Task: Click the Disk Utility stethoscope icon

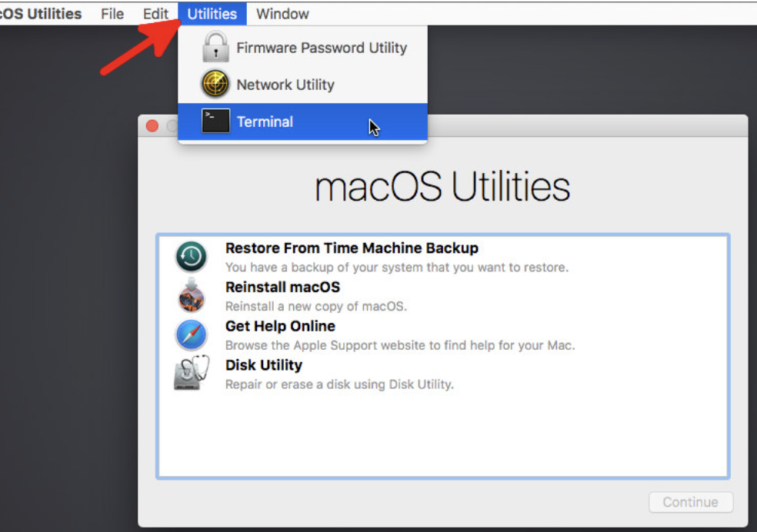Action: 192,373
